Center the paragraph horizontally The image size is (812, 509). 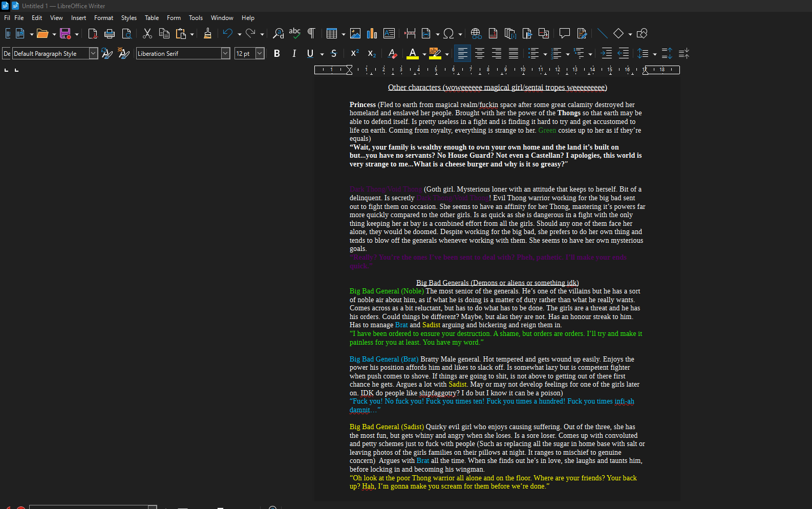[x=480, y=53]
